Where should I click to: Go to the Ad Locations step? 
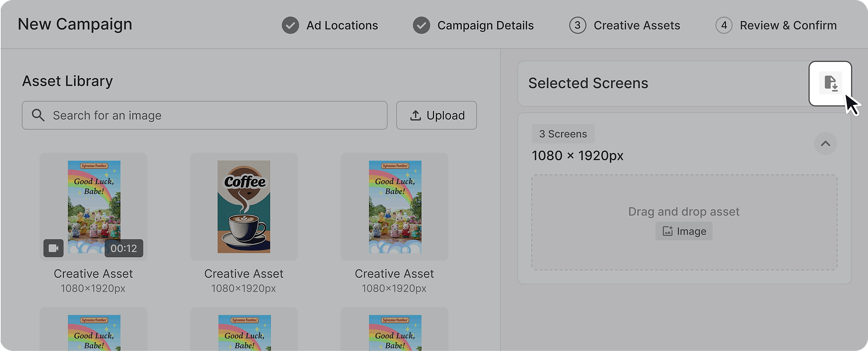point(342,25)
